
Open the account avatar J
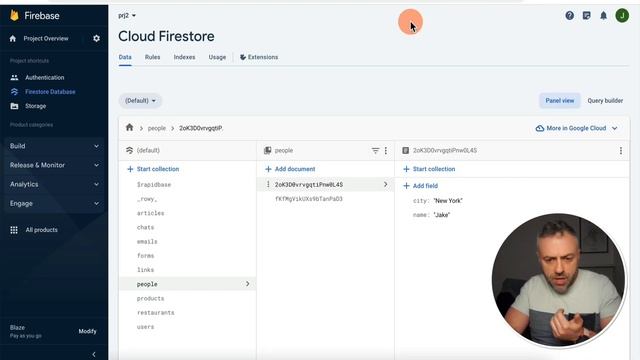click(x=622, y=16)
